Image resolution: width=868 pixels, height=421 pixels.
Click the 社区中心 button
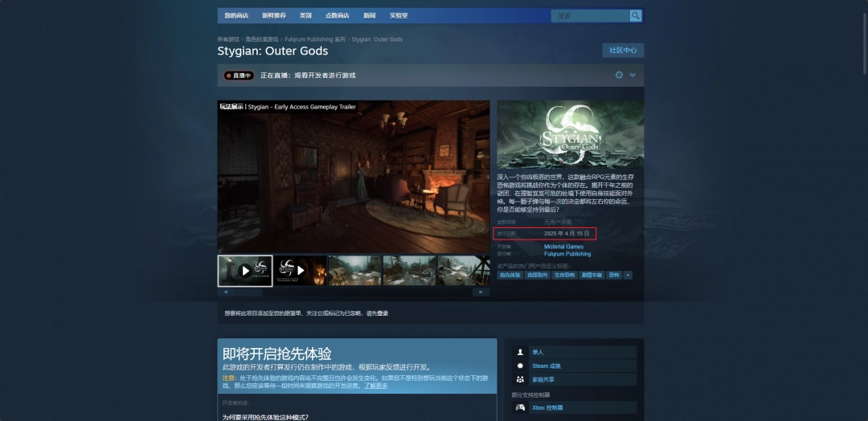[x=623, y=51]
